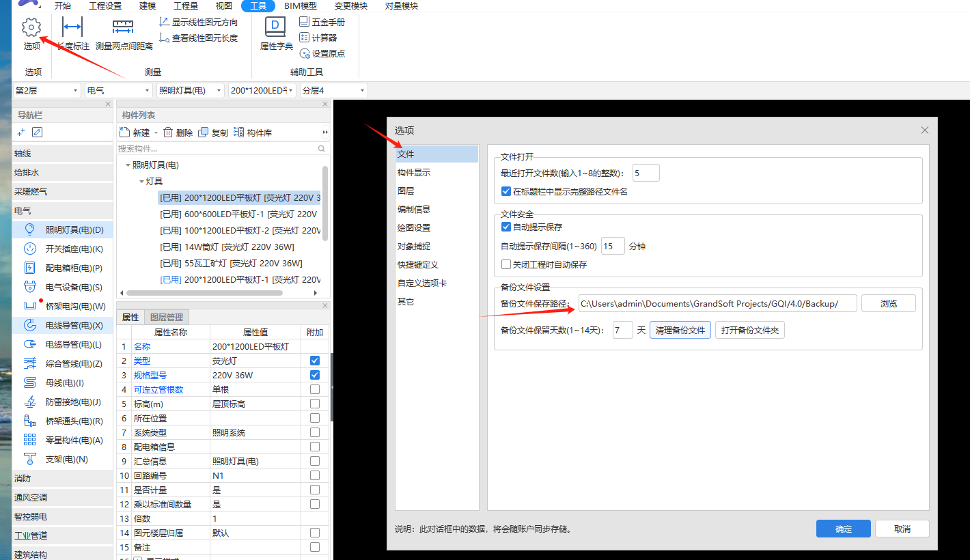
Task: Open the 五金手册 tool
Action: [322, 23]
